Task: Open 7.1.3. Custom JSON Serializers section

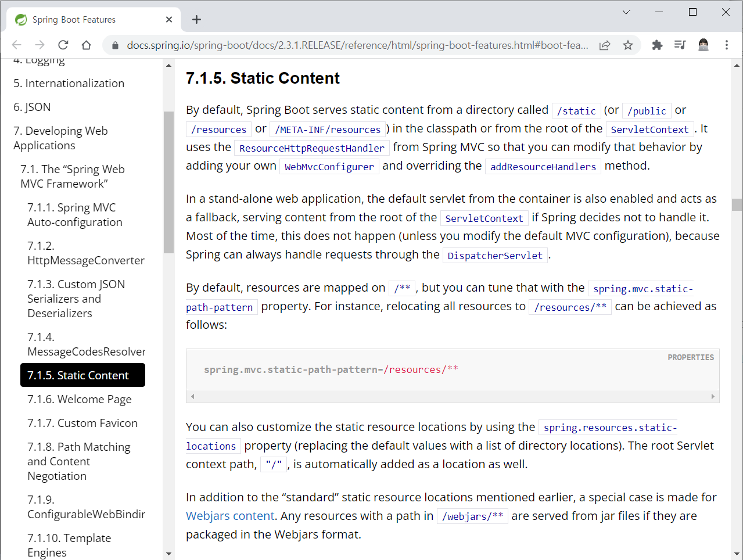Action: 76,299
